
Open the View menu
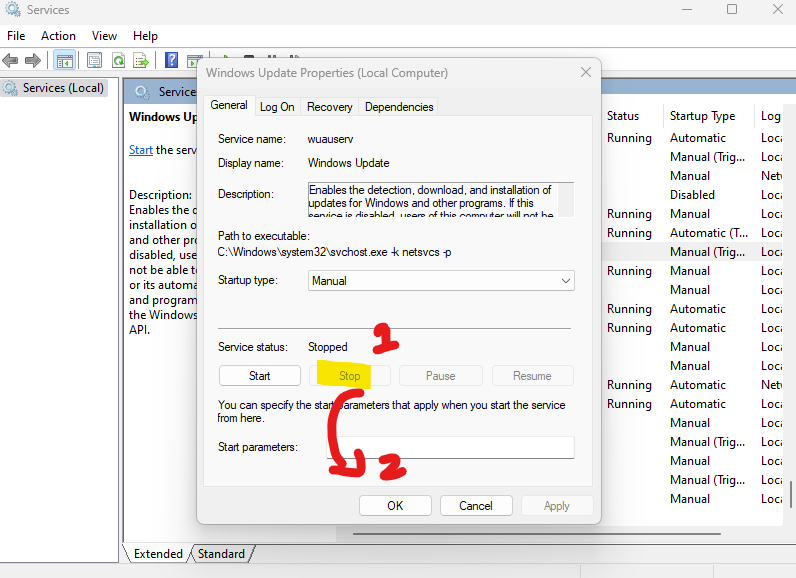pos(104,36)
